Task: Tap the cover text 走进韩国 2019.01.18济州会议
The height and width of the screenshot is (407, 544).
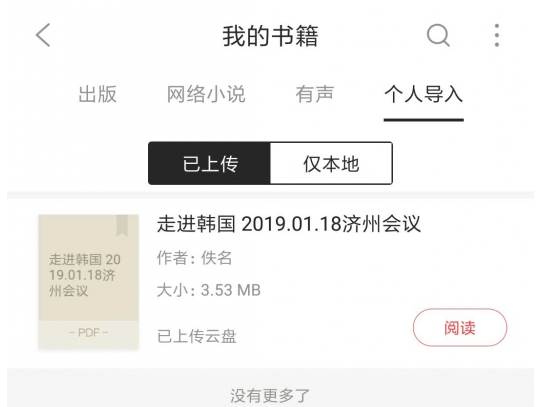Action: tap(84, 275)
